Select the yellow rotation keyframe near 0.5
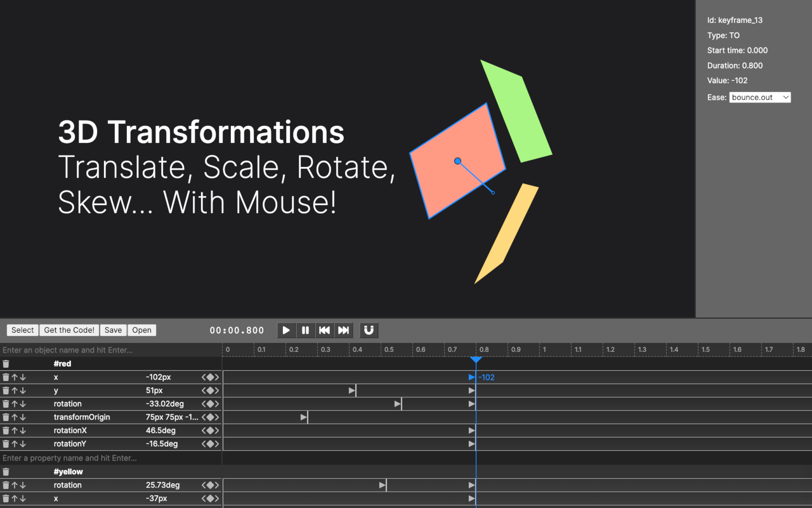The width and height of the screenshot is (812, 508). [x=383, y=485]
